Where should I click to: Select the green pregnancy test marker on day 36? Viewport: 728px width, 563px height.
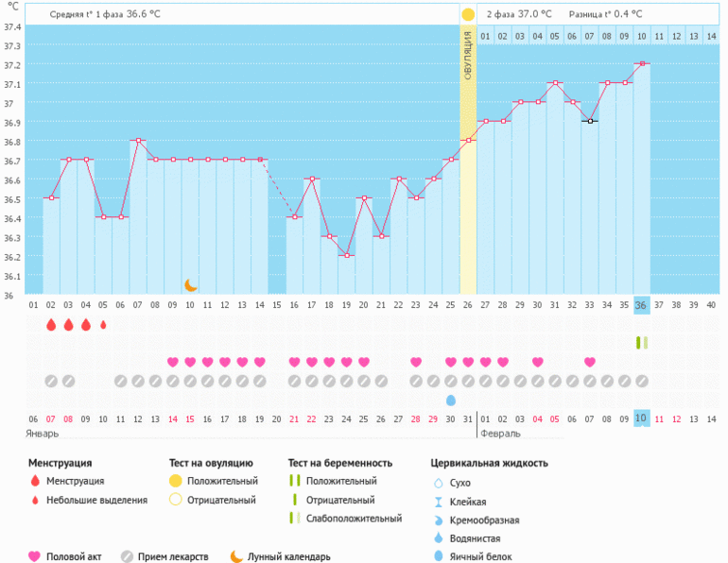(x=641, y=342)
